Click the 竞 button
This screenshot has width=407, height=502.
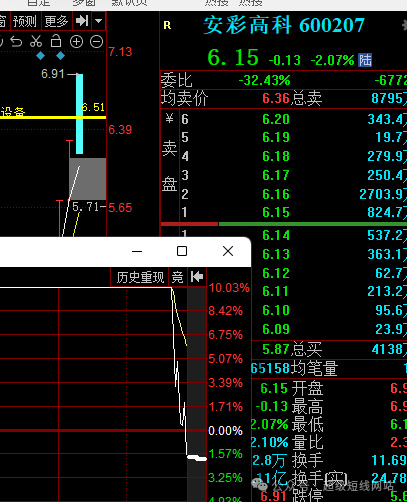click(x=178, y=277)
